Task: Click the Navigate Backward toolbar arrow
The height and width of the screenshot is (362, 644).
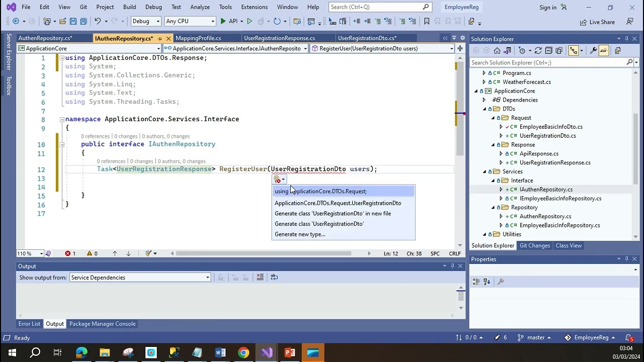Action: pyautogui.click(x=16, y=22)
